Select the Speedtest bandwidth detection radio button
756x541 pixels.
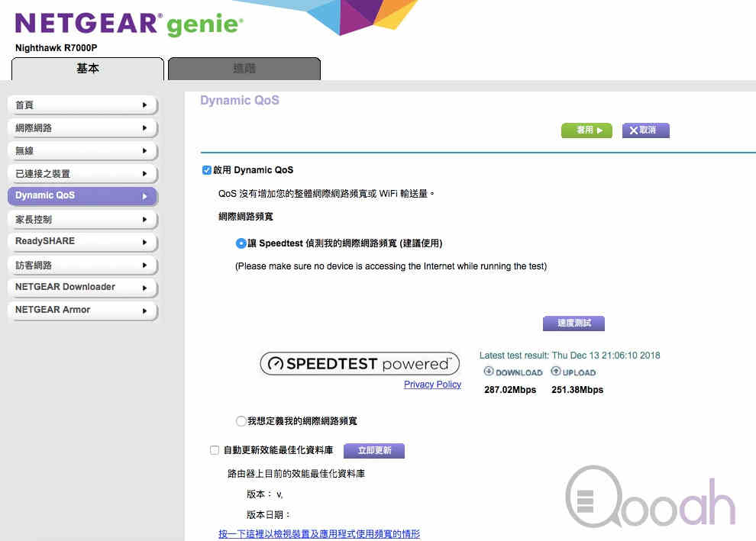(241, 243)
